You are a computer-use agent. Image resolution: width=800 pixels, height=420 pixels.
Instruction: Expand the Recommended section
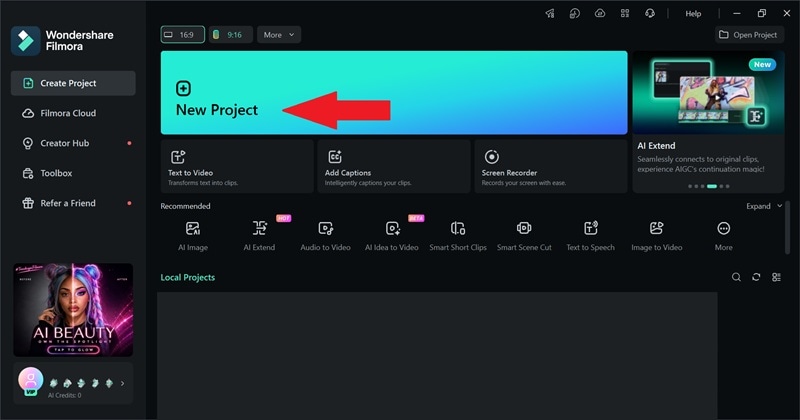click(764, 206)
